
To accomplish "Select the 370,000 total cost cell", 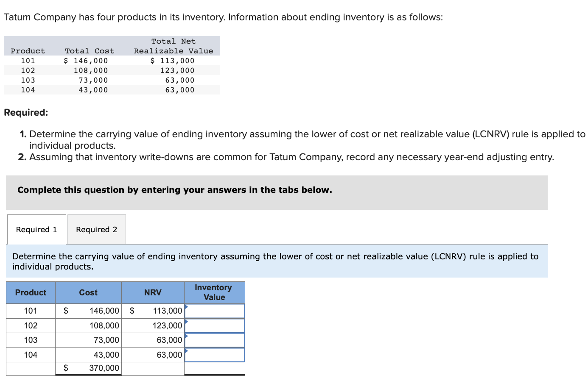I will point(88,368).
